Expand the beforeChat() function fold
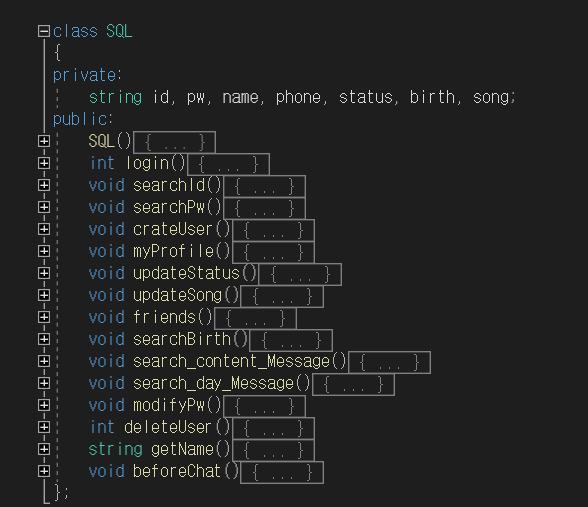This screenshot has height=507, width=588. (44, 471)
